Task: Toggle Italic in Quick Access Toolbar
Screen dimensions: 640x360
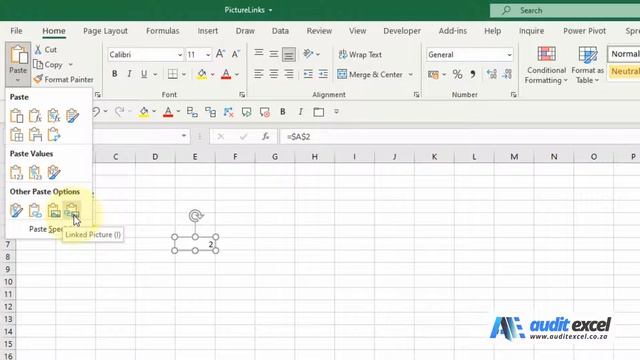Action: coord(300,112)
